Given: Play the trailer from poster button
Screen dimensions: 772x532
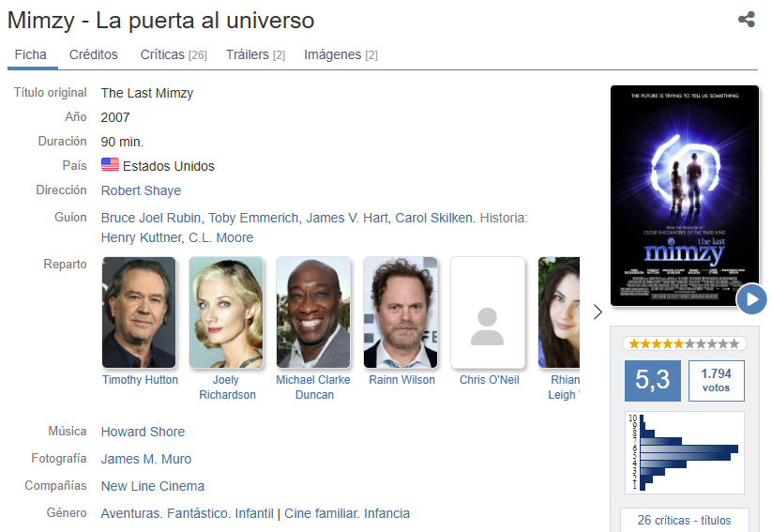Looking at the screenshot, I should 751,299.
